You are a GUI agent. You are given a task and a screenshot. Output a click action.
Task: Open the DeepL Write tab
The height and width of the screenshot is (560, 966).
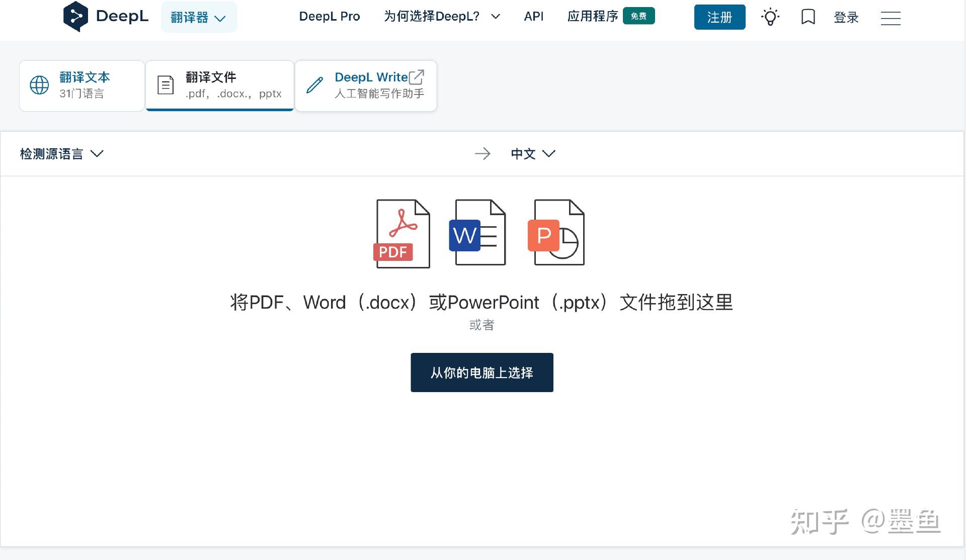coord(366,85)
